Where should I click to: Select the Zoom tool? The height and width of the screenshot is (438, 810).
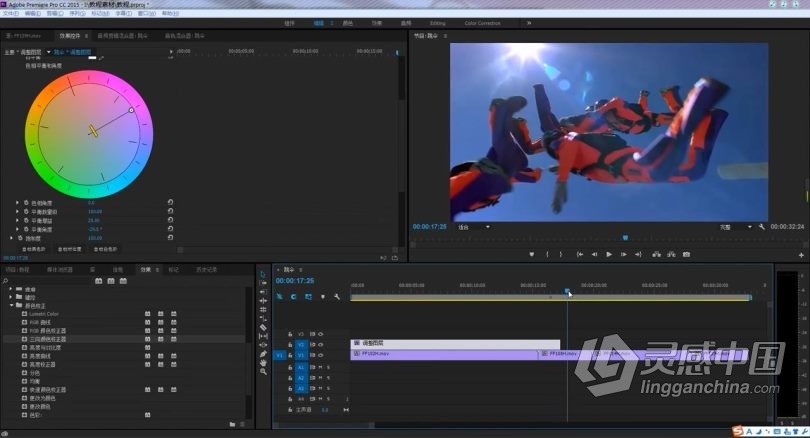point(263,371)
